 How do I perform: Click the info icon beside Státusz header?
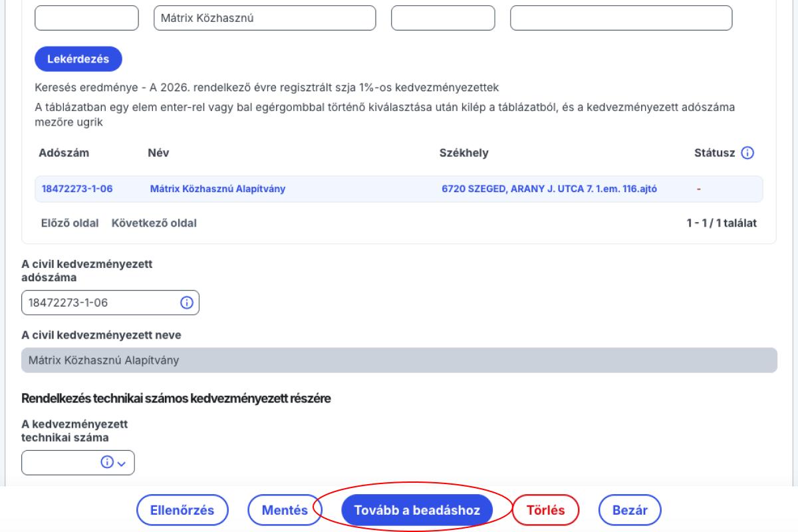pyautogui.click(x=747, y=154)
